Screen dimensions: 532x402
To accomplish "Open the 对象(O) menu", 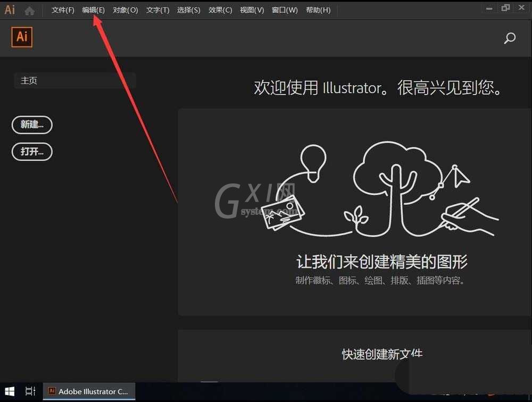I will pos(126,10).
